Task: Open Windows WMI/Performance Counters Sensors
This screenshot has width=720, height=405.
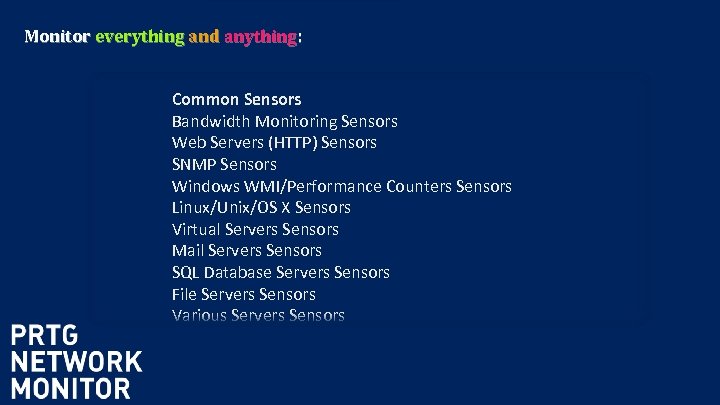Action: 341,186
